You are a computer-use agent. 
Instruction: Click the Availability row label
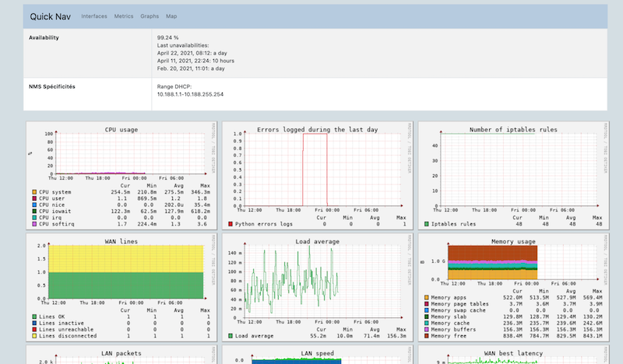(x=44, y=37)
